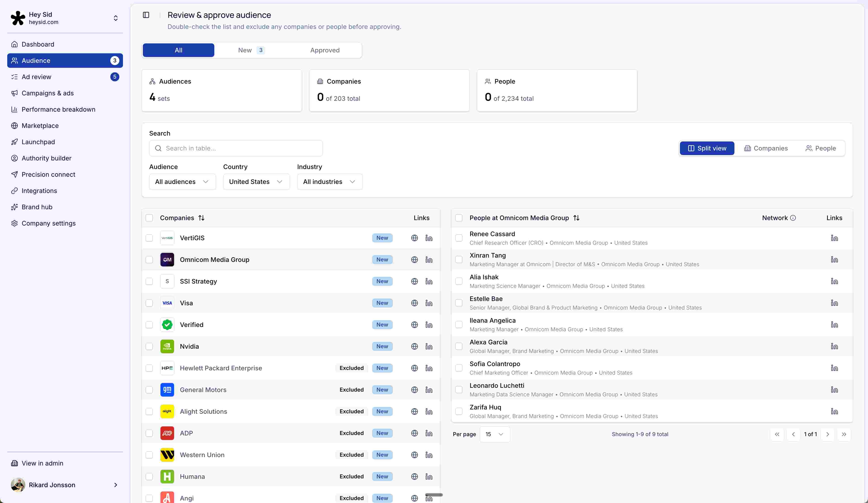Tick the Alia Ishak checkbox

coord(459,281)
